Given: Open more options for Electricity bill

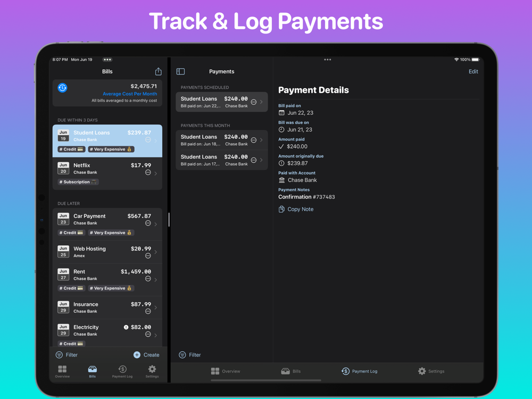Looking at the screenshot, I should pos(148,334).
